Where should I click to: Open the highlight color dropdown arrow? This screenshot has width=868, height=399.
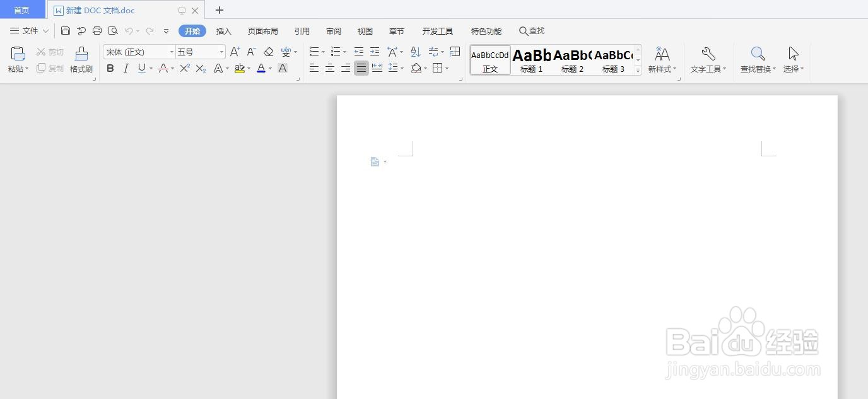coord(247,68)
